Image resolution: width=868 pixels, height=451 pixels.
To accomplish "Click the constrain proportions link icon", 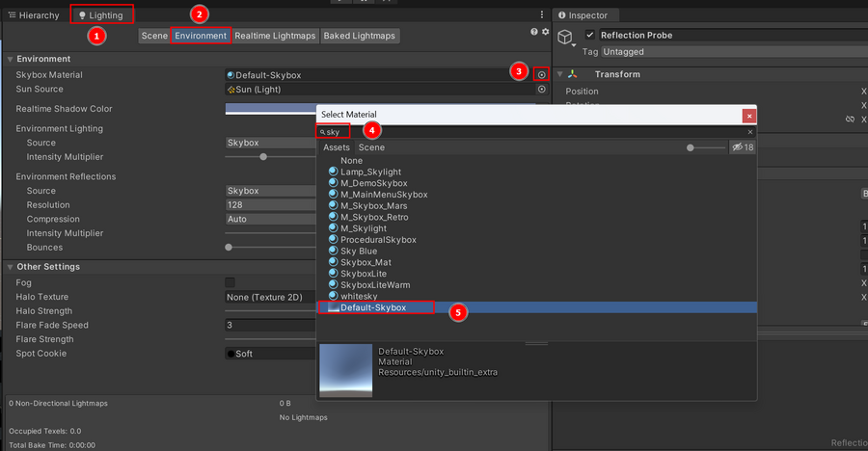I will [850, 119].
